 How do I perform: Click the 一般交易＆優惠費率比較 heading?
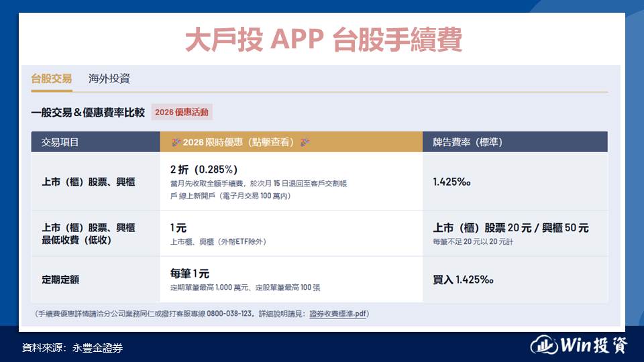tap(88, 113)
